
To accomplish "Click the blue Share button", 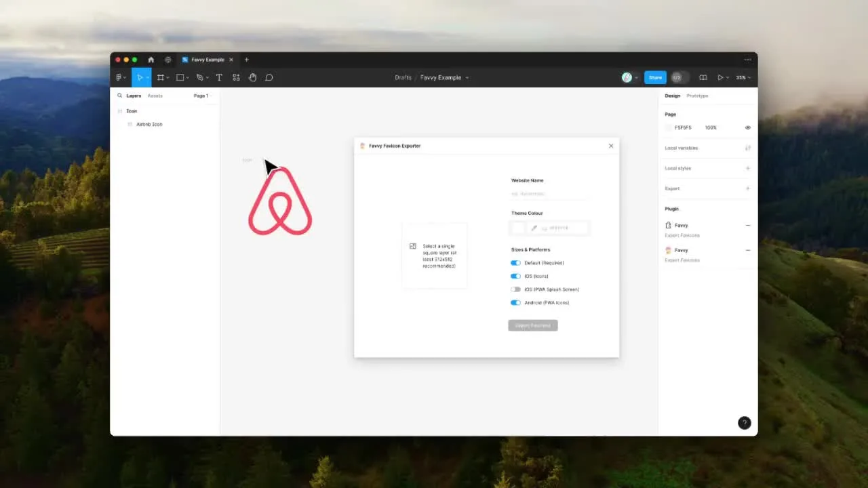I will point(655,77).
